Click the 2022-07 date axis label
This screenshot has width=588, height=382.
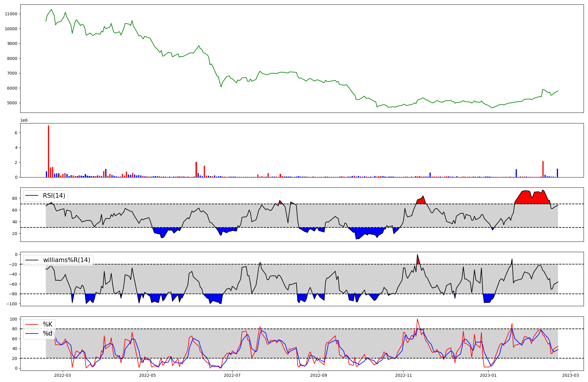(232, 375)
